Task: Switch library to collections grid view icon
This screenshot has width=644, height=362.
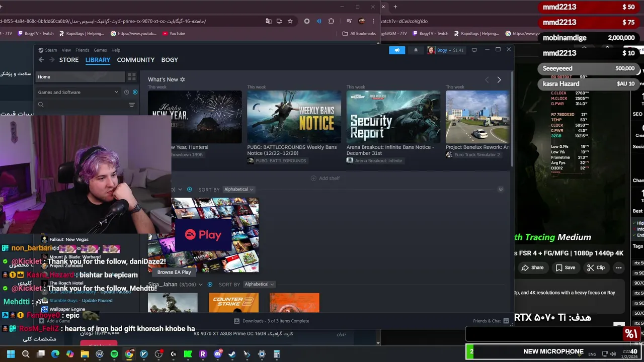Action: (x=132, y=77)
